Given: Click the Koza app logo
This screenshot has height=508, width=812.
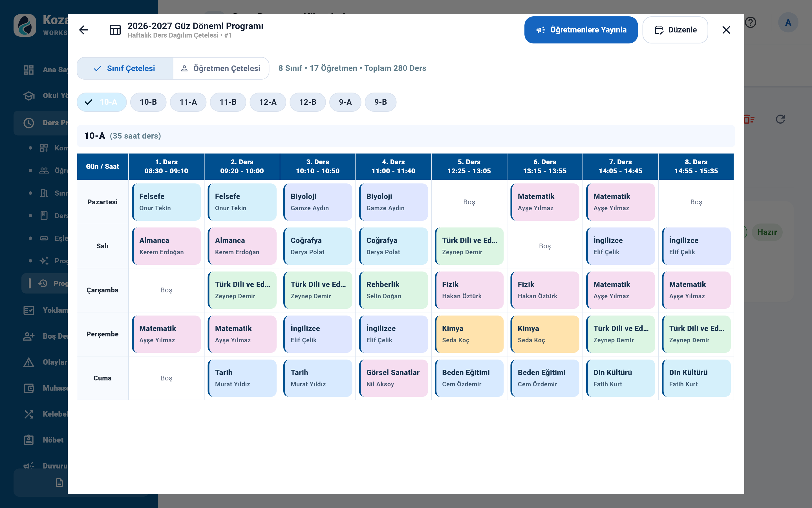Looking at the screenshot, I should click(x=25, y=25).
